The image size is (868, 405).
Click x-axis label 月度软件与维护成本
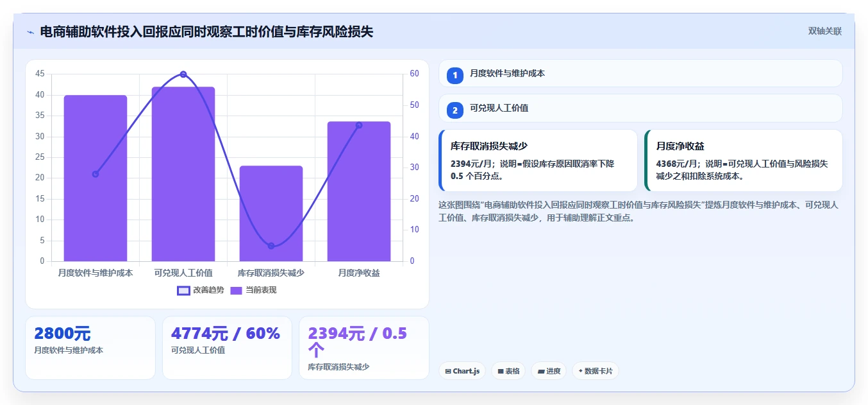point(96,273)
